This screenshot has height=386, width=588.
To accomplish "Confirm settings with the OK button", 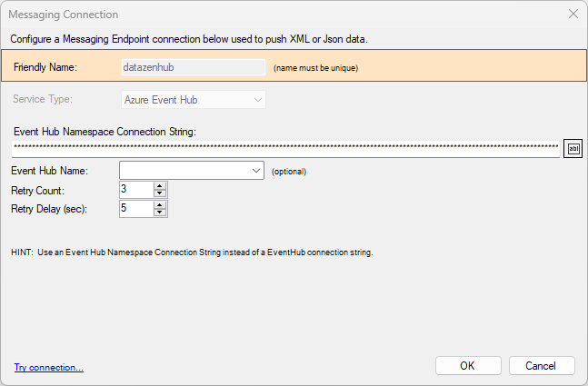I will (468, 365).
